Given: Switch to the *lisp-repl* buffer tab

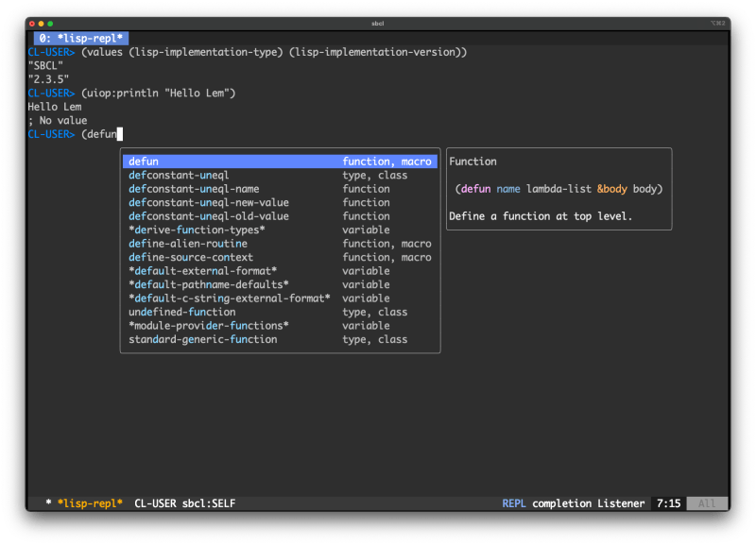Looking at the screenshot, I should coord(80,39).
